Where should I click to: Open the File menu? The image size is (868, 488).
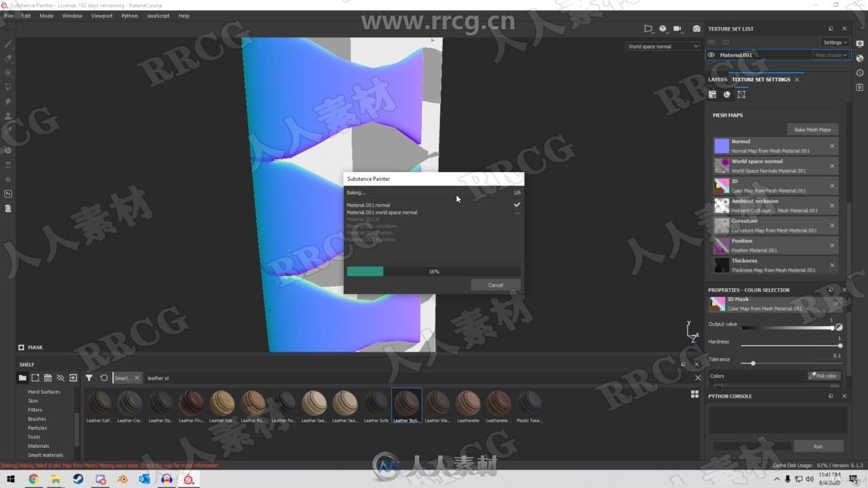pos(8,16)
